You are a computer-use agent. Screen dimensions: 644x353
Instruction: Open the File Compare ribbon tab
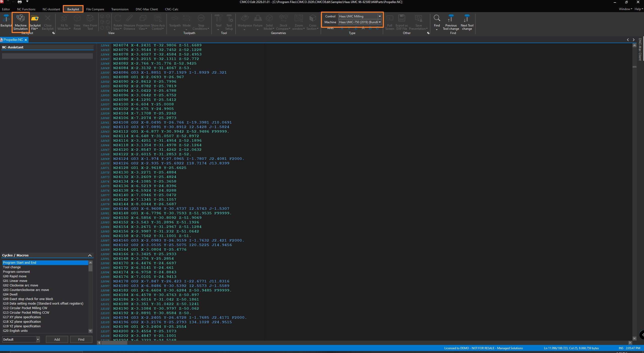tap(95, 9)
